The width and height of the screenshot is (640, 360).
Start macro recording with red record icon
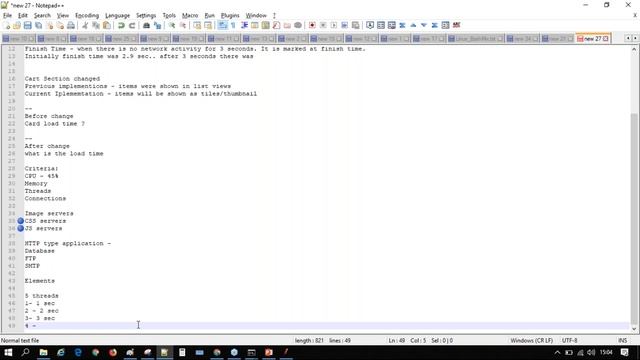[312, 25]
